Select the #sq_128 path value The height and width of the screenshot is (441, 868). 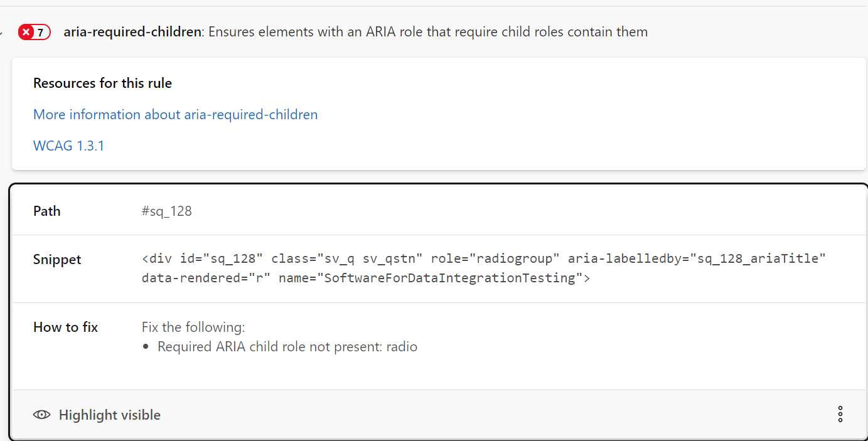coord(167,211)
